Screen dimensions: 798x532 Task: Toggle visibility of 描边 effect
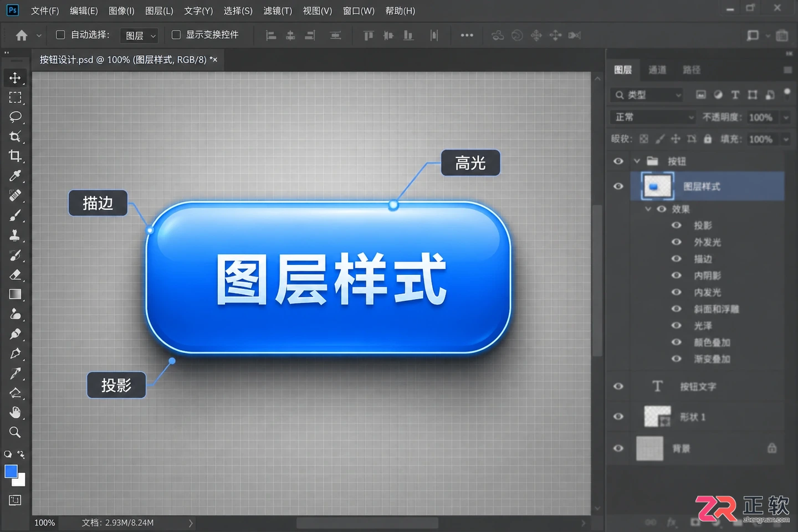click(677, 258)
